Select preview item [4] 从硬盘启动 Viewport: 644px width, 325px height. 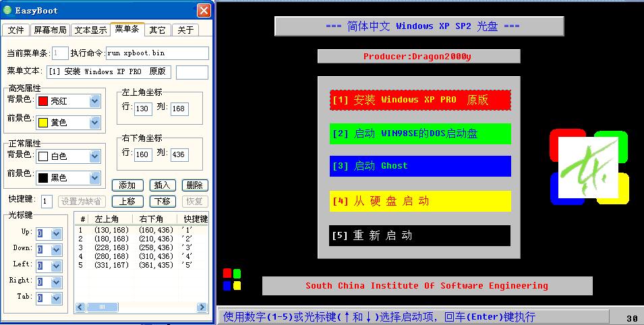pos(420,201)
